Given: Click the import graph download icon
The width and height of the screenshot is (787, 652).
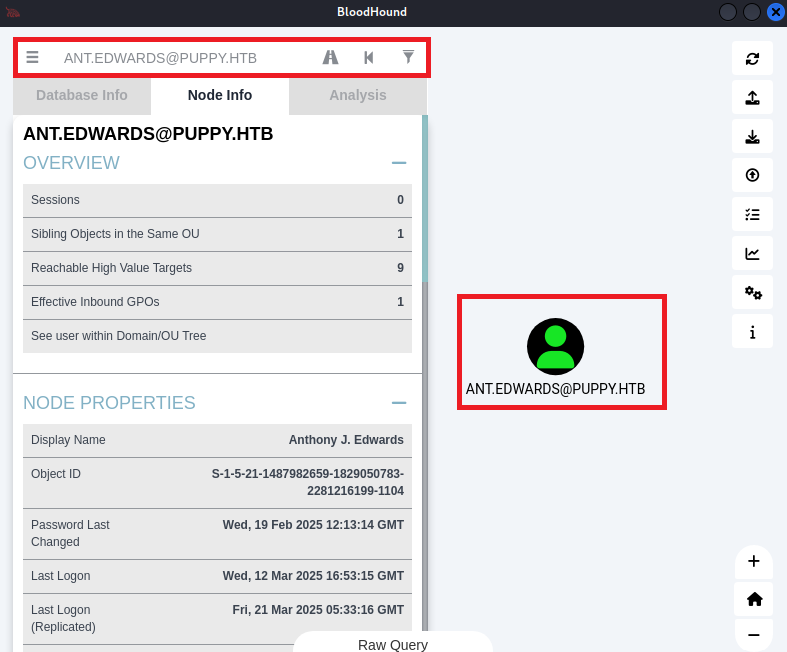Looking at the screenshot, I should pos(752,137).
